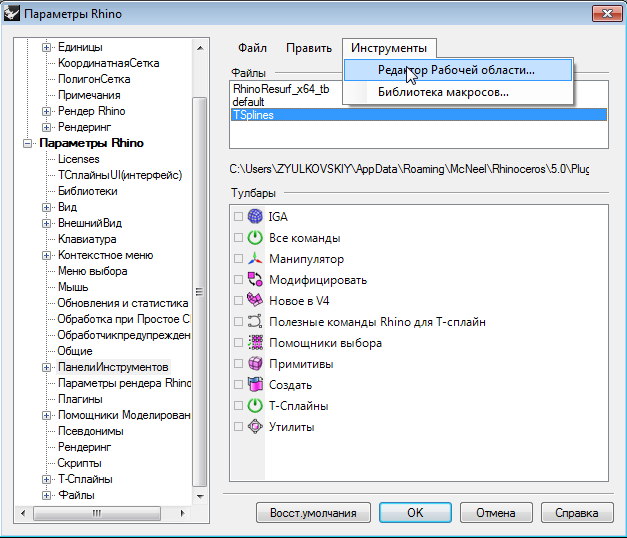Select the TSplines file entry
This screenshot has width=627, height=538.
pyautogui.click(x=419, y=115)
